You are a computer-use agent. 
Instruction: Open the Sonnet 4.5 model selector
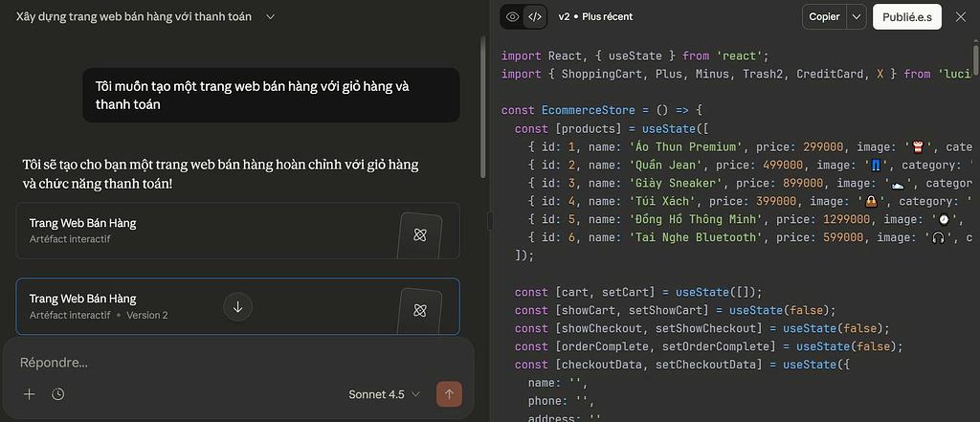(384, 394)
